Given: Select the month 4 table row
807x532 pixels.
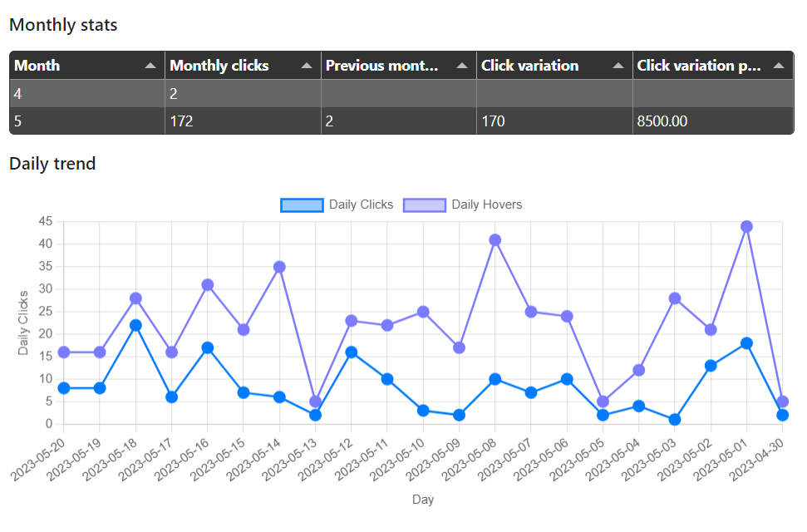Looking at the screenshot, I should (x=401, y=93).
